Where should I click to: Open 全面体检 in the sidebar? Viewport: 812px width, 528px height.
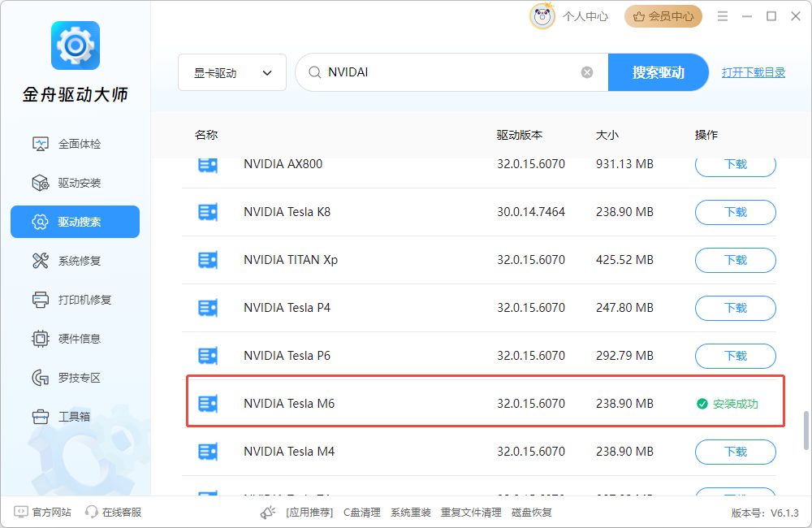[75, 144]
